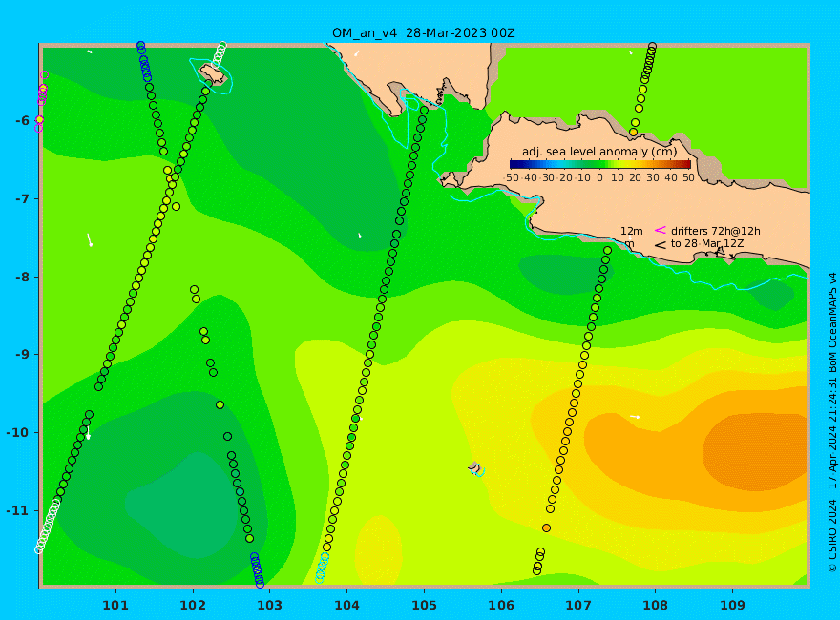Image resolution: width=840 pixels, height=620 pixels.
Task: Click the yellow circle marker on left edge at -6
Action: click(39, 120)
